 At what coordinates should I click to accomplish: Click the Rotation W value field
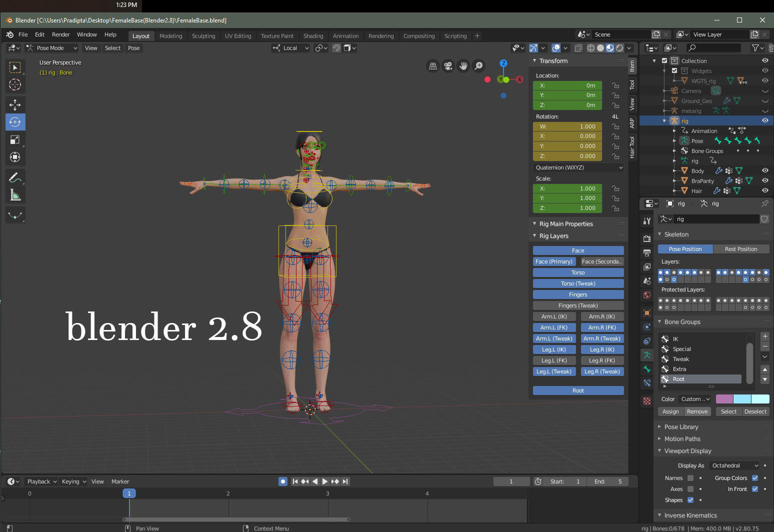[x=567, y=126]
